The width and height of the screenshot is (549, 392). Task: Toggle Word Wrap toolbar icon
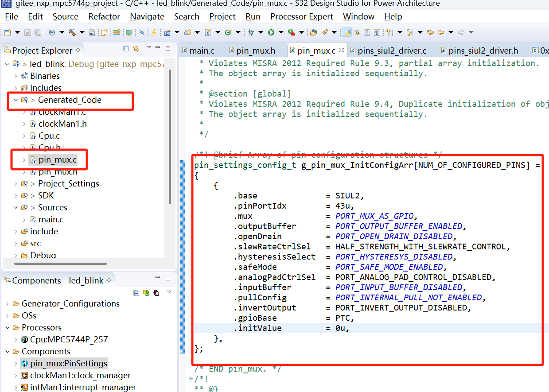pos(357,32)
